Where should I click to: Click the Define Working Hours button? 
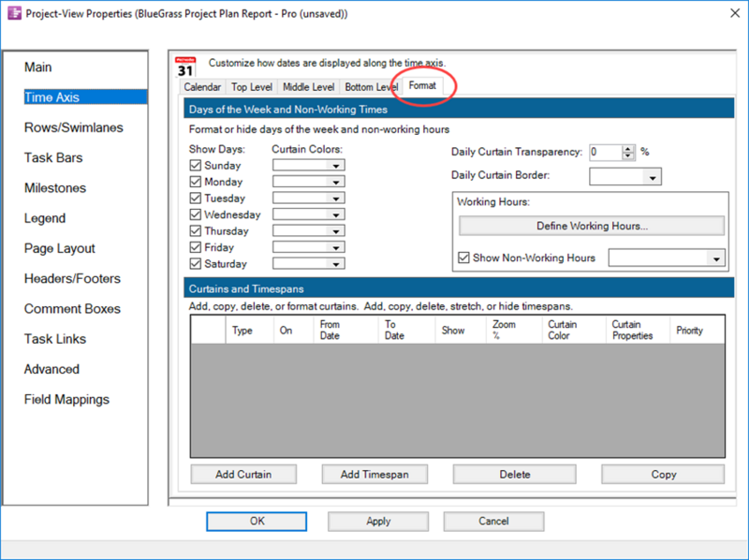[592, 226]
